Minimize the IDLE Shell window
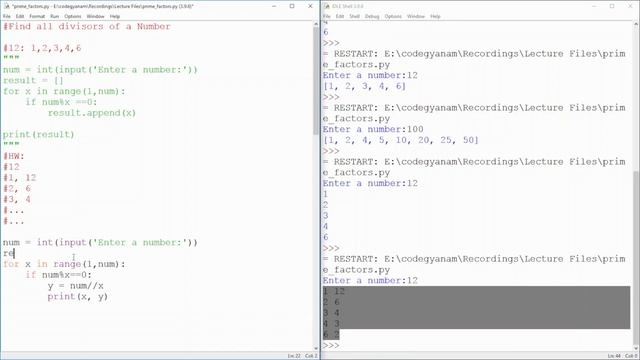Viewport: 640px width, 360px height. (x=594, y=6)
